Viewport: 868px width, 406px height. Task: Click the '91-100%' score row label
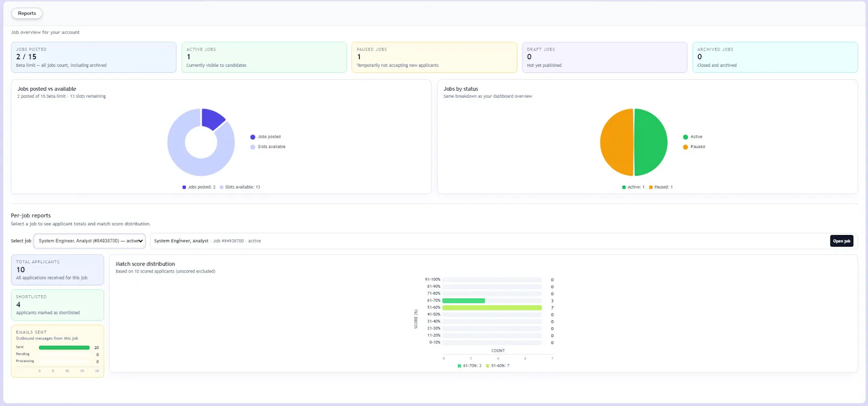(432, 280)
